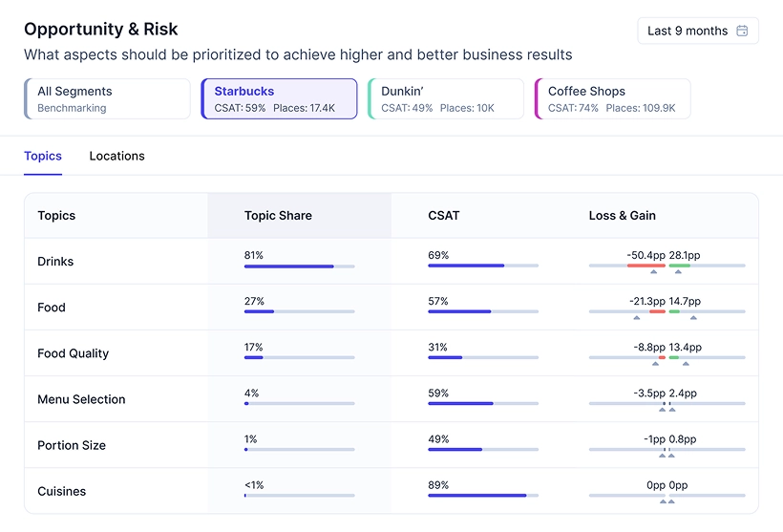Click the green gain bar for Food

pos(674,311)
